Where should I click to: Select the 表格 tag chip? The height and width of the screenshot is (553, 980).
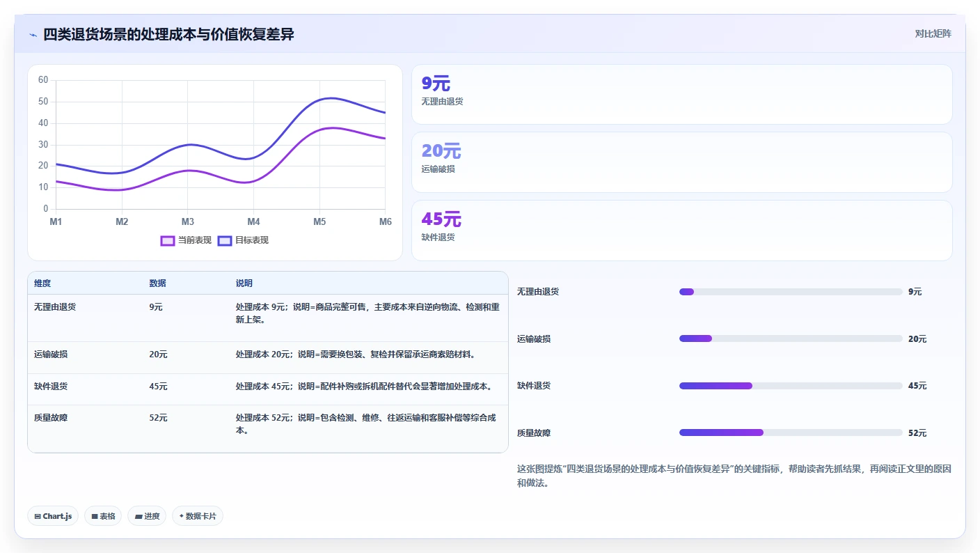[103, 516]
